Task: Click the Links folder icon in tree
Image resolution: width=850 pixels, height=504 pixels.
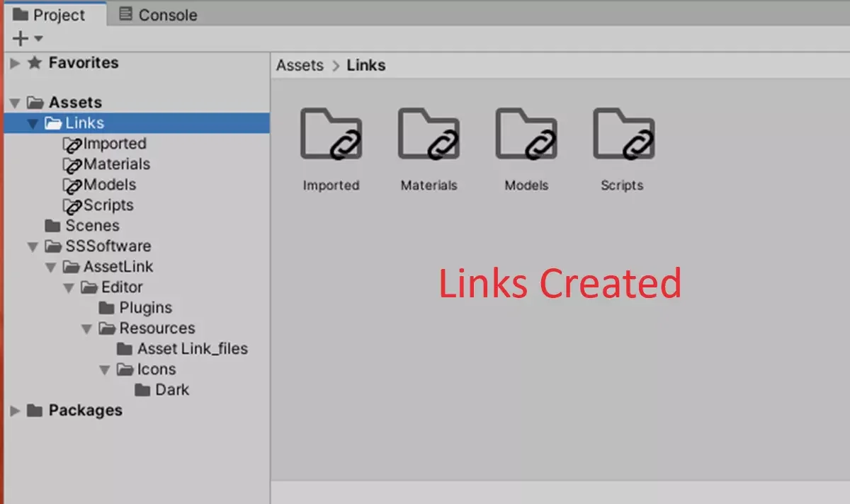Action: coord(53,123)
